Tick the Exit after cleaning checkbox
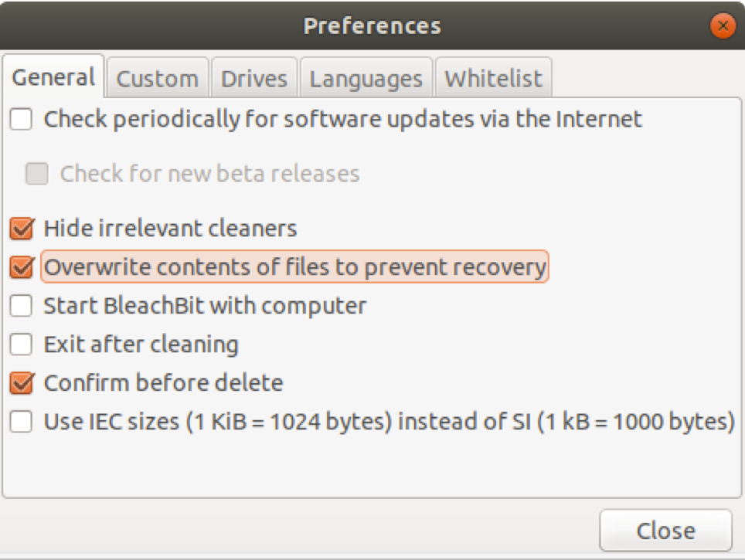745x560 pixels. [x=22, y=344]
